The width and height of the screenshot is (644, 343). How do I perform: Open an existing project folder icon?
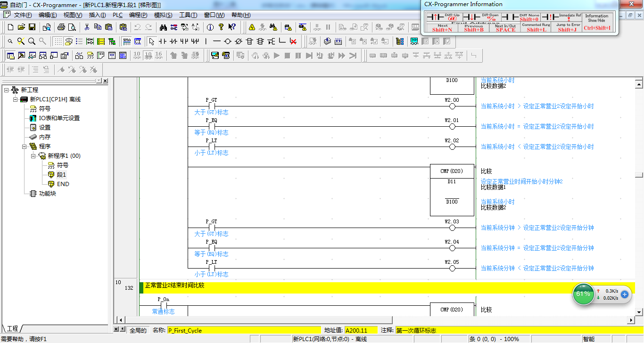(21, 27)
